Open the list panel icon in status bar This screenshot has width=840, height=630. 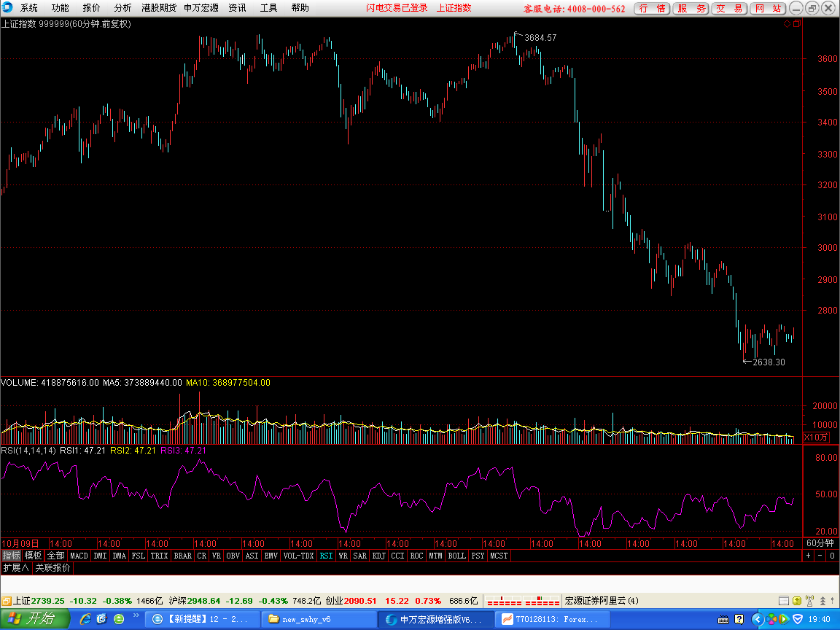(x=783, y=601)
